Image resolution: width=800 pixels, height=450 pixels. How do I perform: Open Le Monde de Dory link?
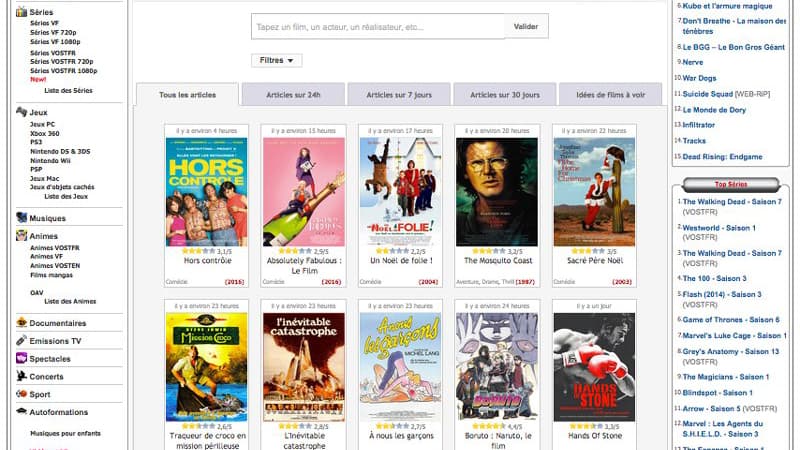click(714, 110)
